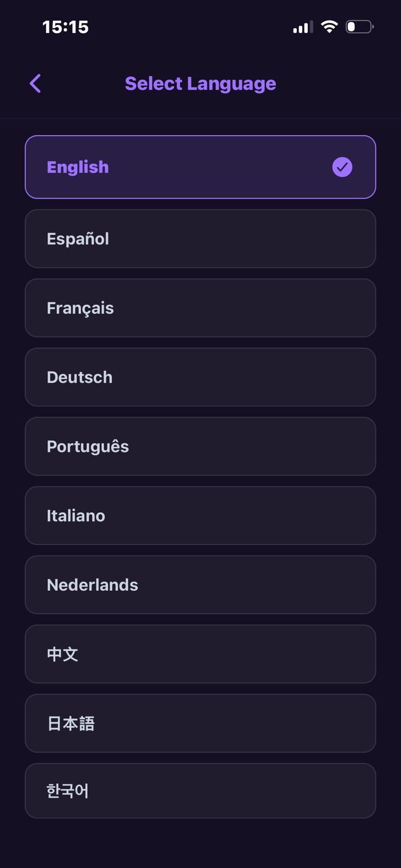Screen dimensions: 401x868
Task: Set the language to Italiano
Action: [200, 515]
